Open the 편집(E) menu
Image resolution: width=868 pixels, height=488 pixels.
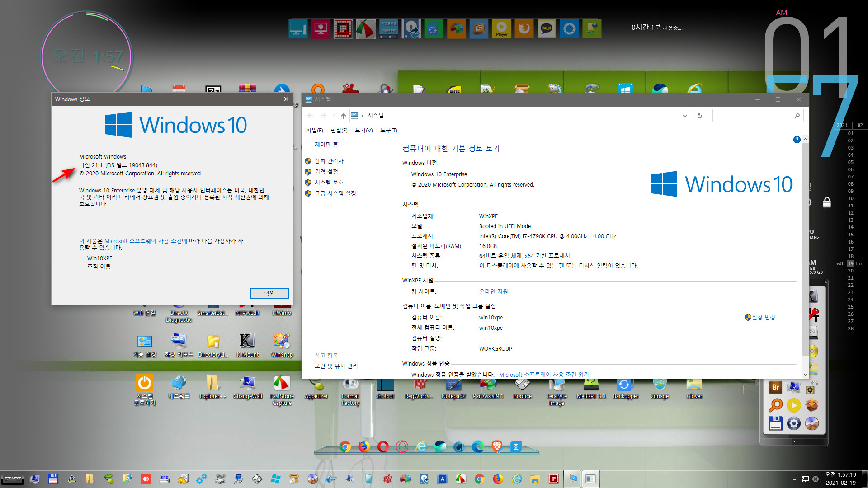339,130
